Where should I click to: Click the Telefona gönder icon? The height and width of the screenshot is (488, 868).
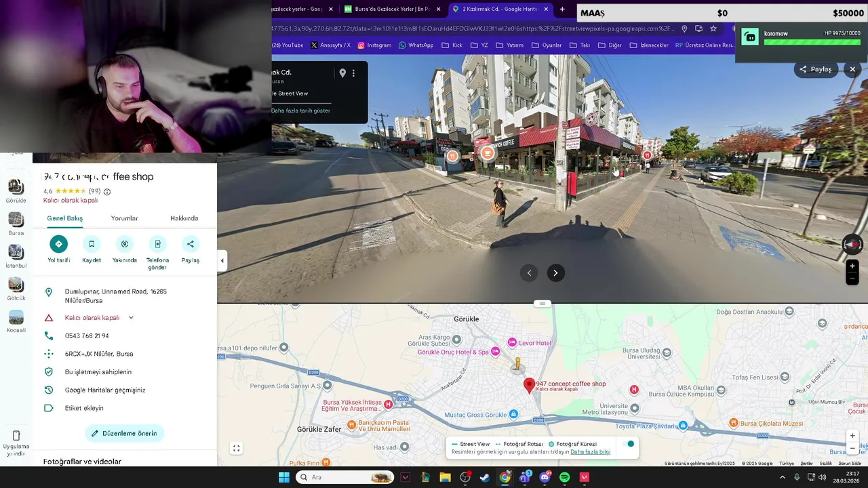[x=157, y=244]
